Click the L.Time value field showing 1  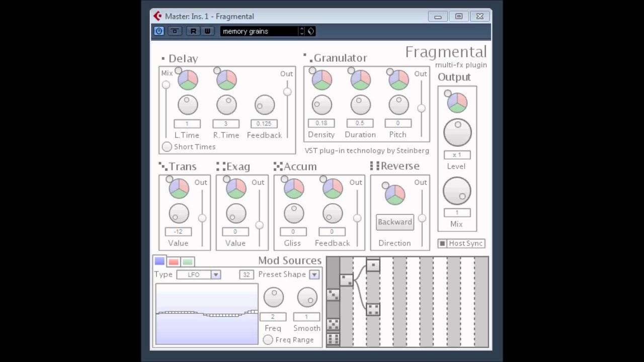click(187, 124)
